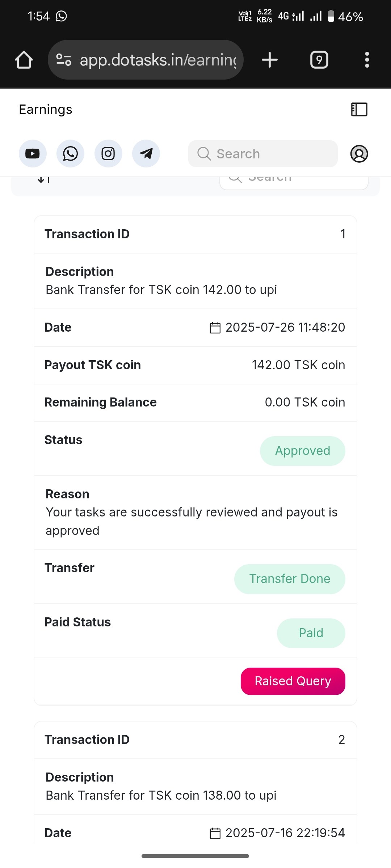Open a new browser tab

[270, 60]
